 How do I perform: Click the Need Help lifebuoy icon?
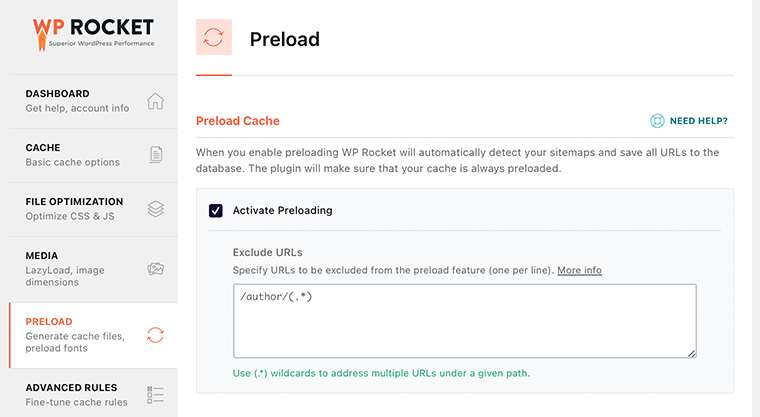657,121
